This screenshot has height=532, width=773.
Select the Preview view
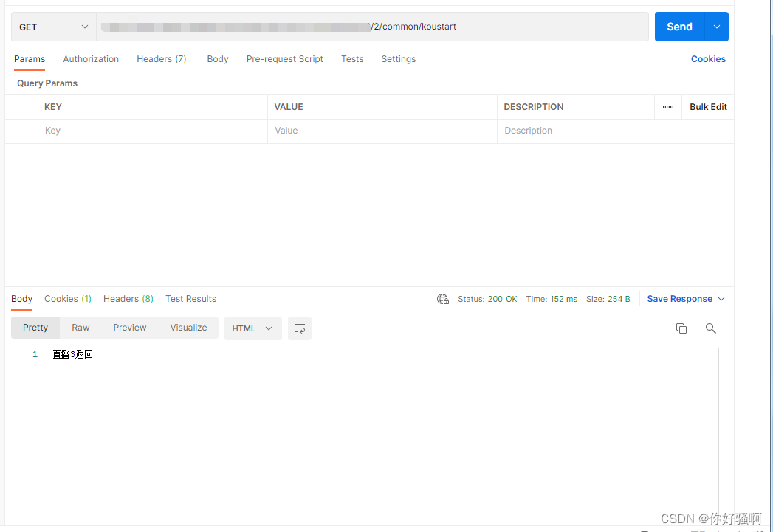[130, 328]
